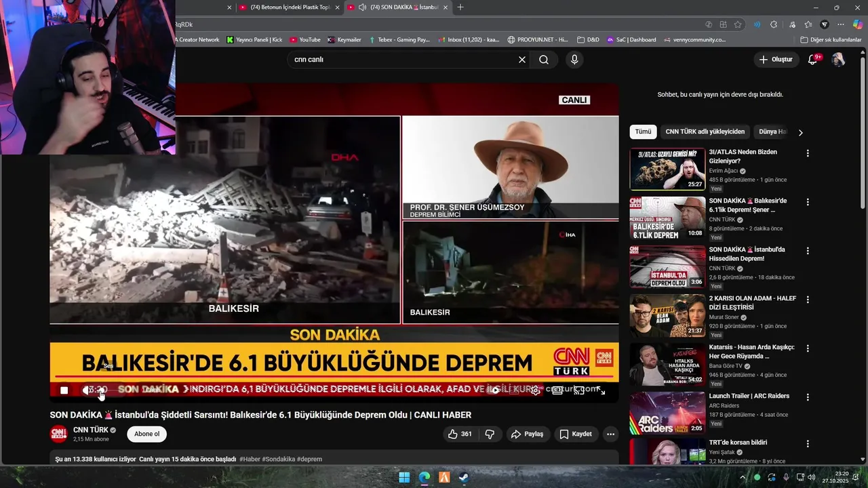
Task: Open 'Yayıncı Paneli | Kick' bookmark
Action: pos(254,40)
